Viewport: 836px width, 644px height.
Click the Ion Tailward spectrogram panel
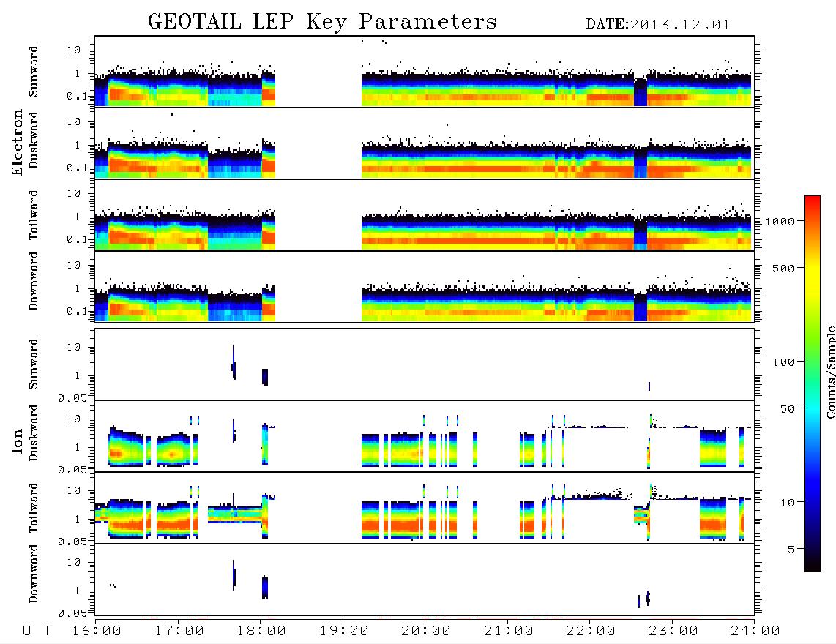(x=425, y=508)
